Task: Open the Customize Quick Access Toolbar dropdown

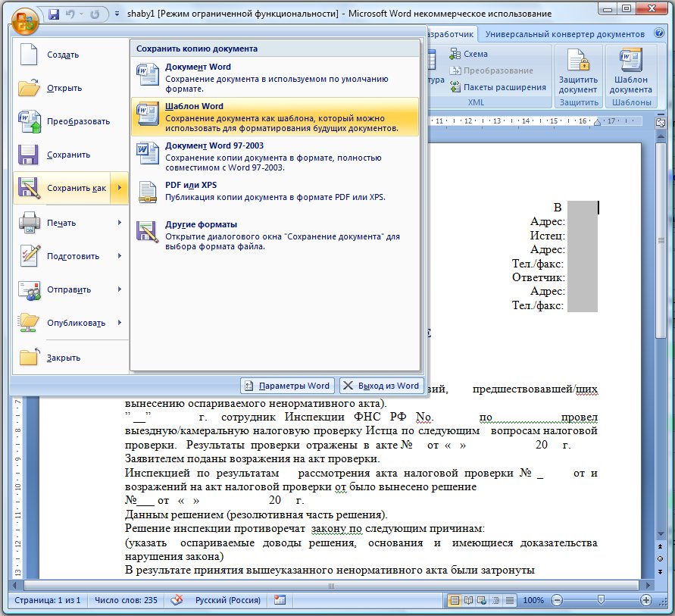Action: [x=117, y=14]
